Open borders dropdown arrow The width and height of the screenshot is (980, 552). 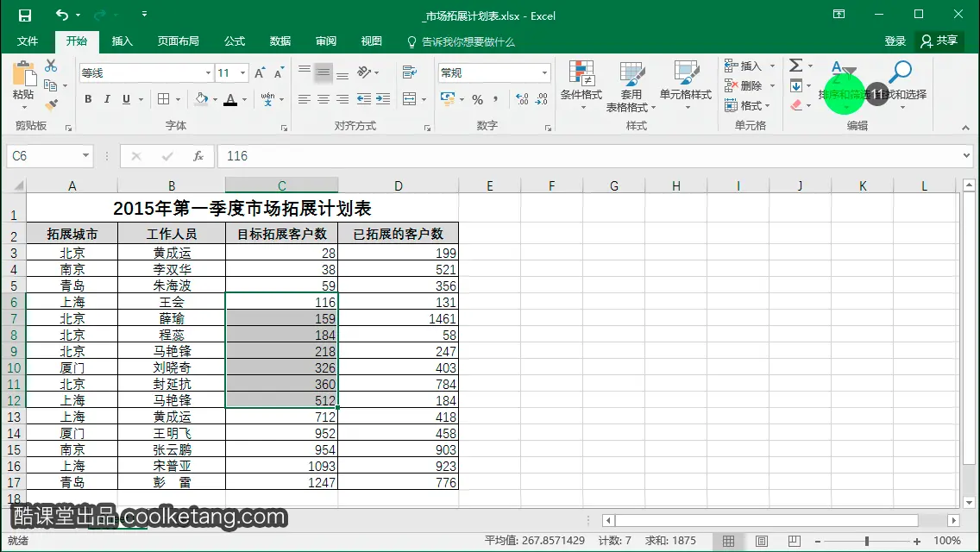coord(178,99)
